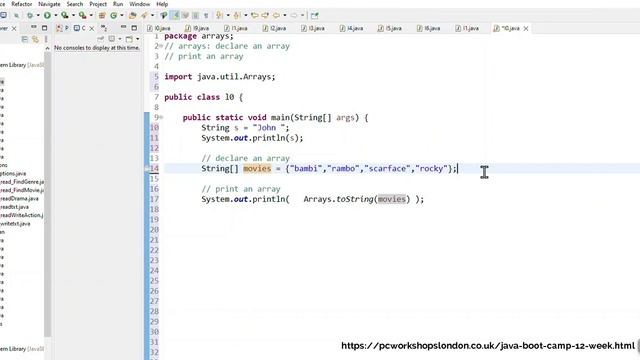Open the Open Console dropdown arrow

pos(137,39)
